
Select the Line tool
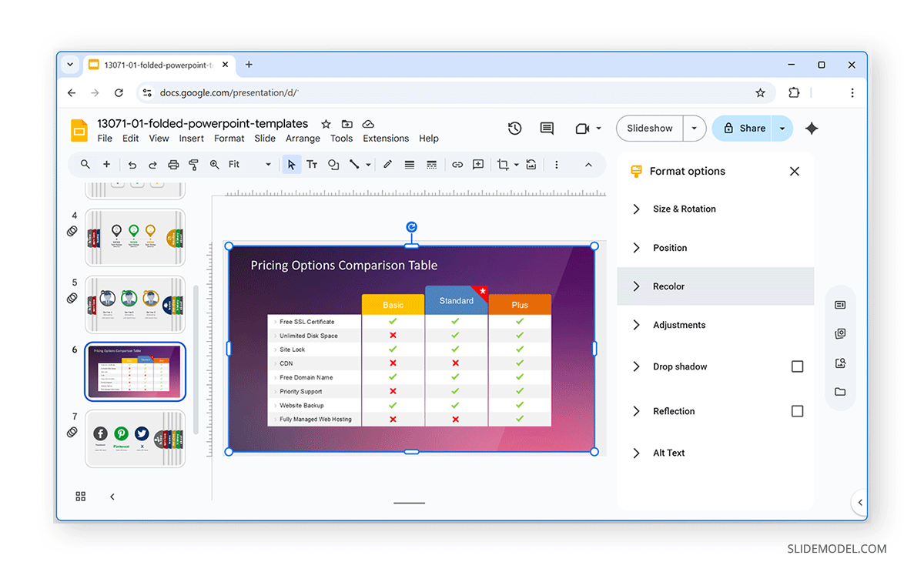[x=355, y=164]
